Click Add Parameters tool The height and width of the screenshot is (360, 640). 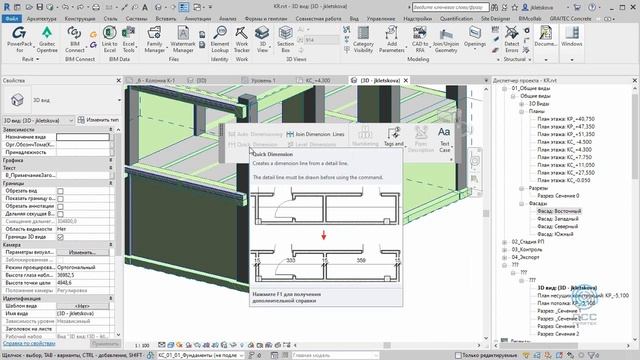391,39
